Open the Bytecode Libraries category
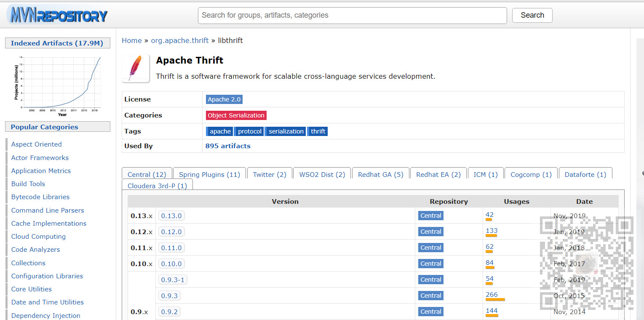Image resolution: width=644 pixels, height=320 pixels. tap(40, 197)
